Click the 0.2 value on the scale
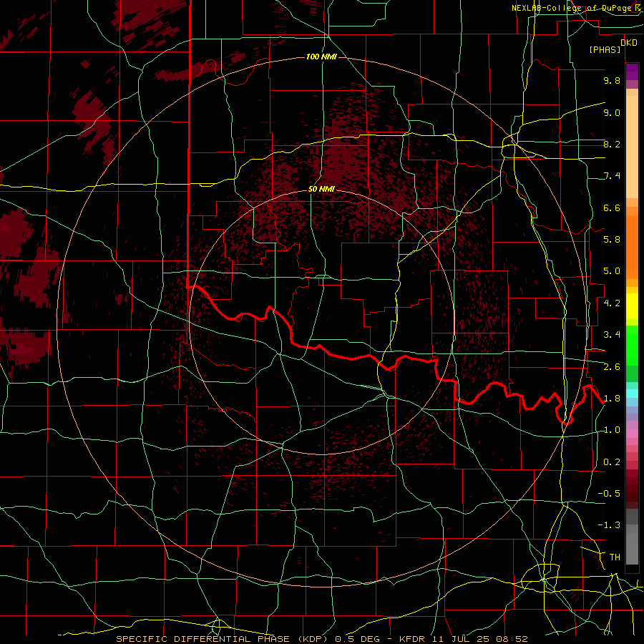This screenshot has width=644, height=644. pyautogui.click(x=612, y=462)
